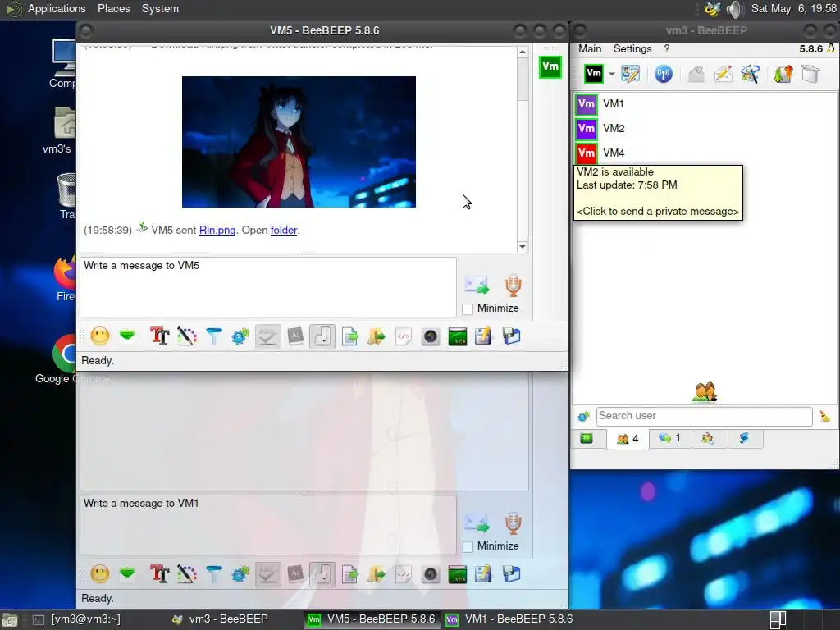Clear search with the broom icon
Screen dimensions: 840x630
point(824,416)
